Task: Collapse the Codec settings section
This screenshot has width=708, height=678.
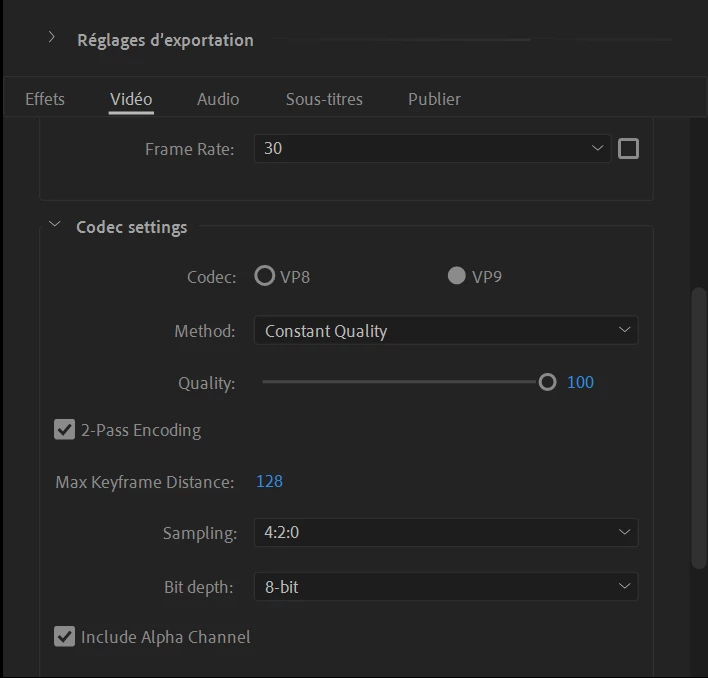Action: (x=54, y=227)
